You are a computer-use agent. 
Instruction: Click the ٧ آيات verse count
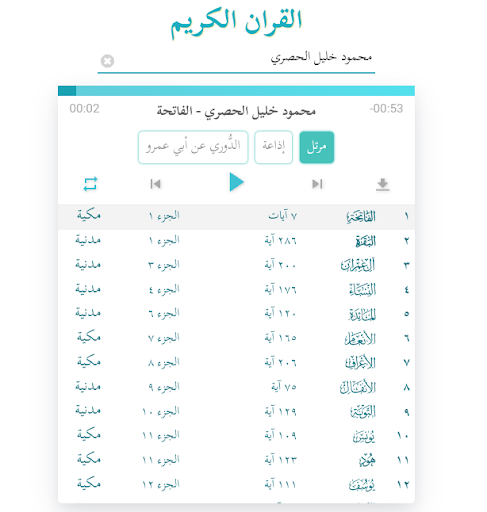283,216
